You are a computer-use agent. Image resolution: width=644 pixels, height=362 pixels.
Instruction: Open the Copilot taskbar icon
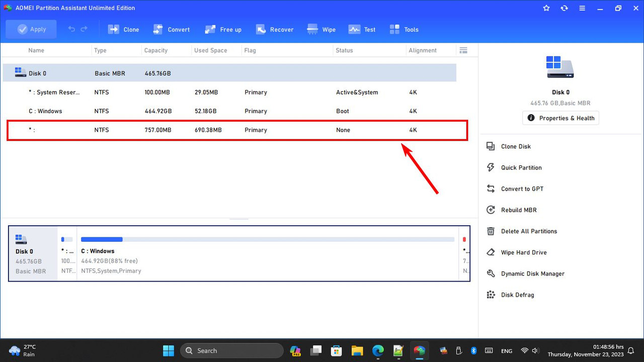pyautogui.click(x=295, y=350)
